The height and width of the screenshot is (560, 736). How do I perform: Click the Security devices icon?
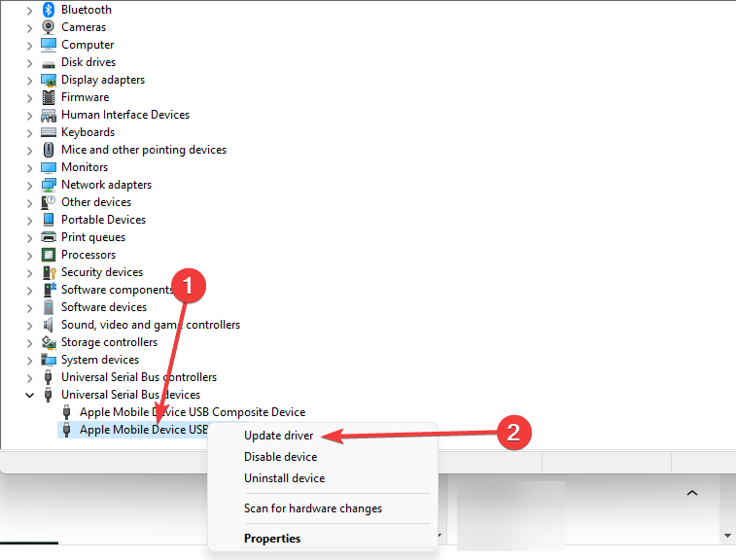50,272
